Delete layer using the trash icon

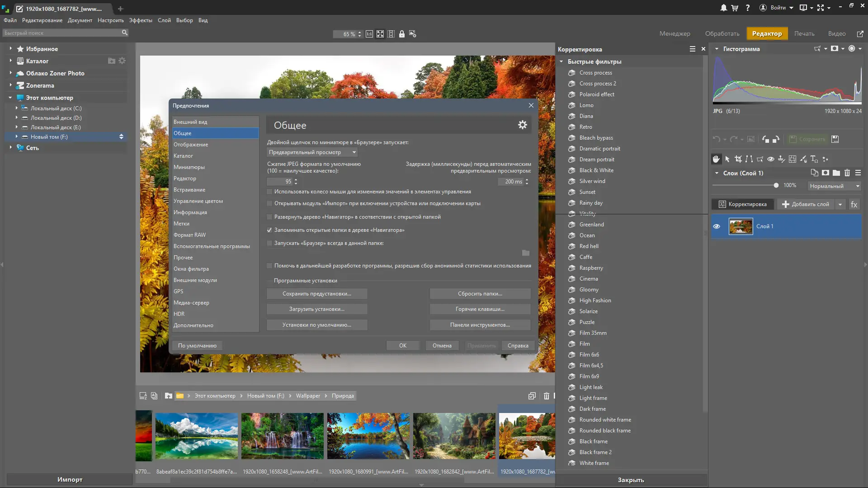click(x=847, y=173)
